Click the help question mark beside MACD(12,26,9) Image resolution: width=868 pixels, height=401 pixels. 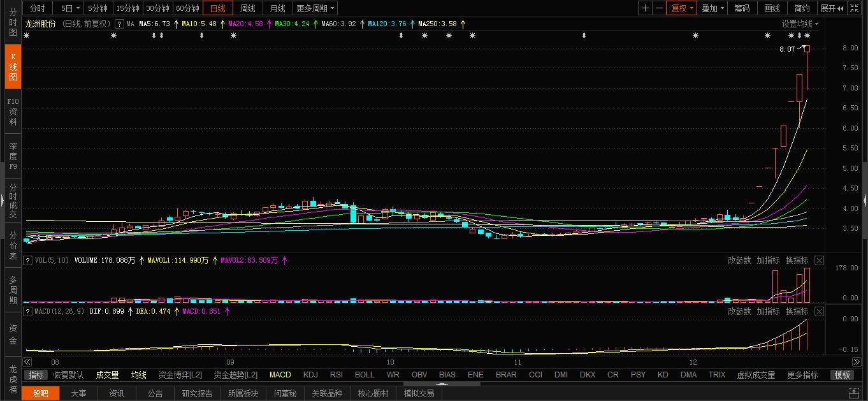27,311
